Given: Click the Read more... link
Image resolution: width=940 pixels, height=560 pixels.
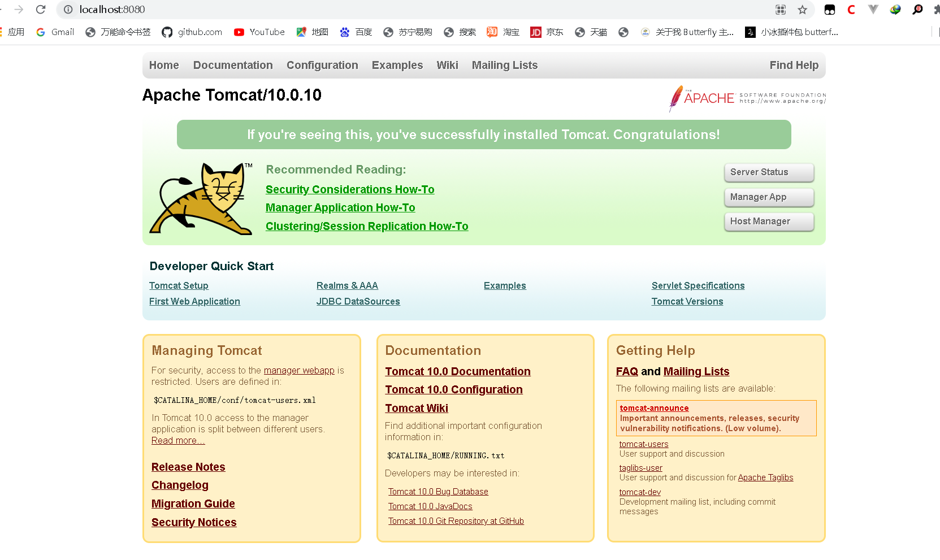Looking at the screenshot, I should click(178, 440).
